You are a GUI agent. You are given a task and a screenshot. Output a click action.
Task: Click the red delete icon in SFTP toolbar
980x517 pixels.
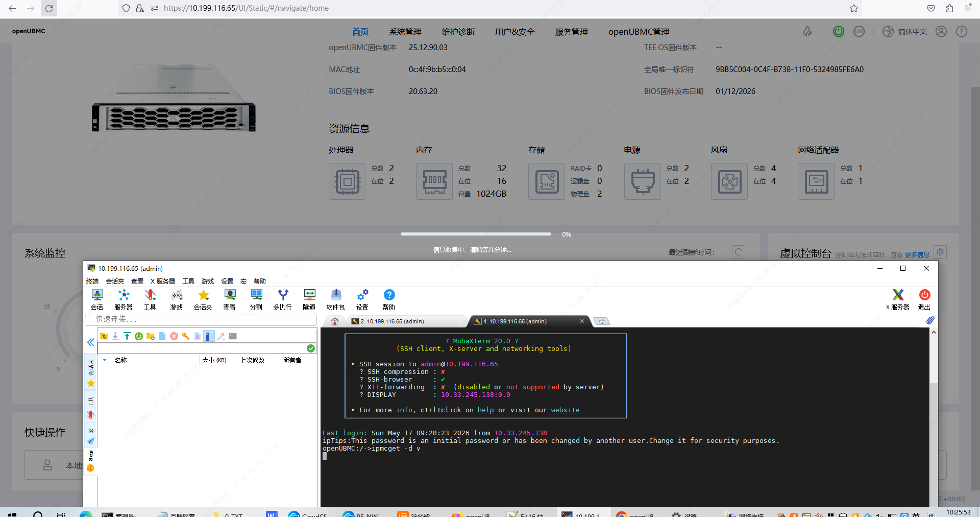[x=174, y=336]
